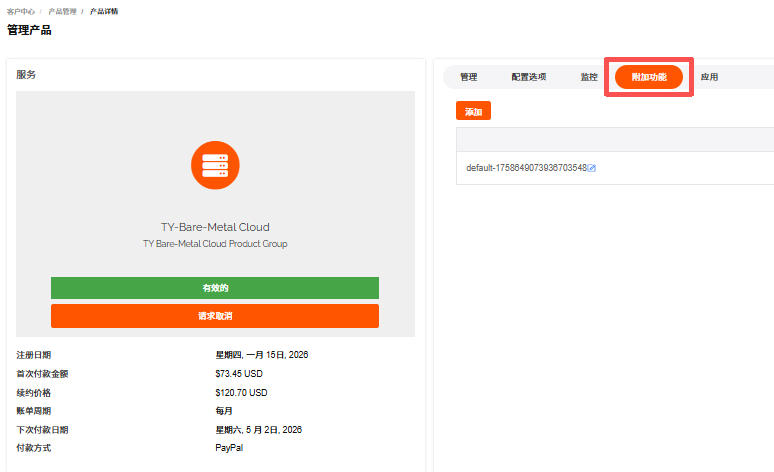774x472 pixels.
Task: Click the 请求取消 button
Action: [x=215, y=316]
